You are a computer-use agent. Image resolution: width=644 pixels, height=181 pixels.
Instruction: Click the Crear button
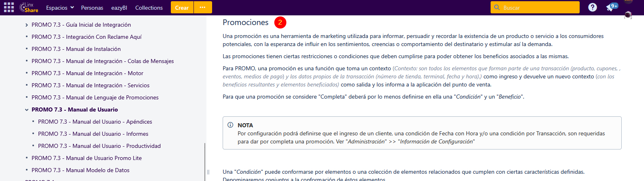tap(182, 8)
